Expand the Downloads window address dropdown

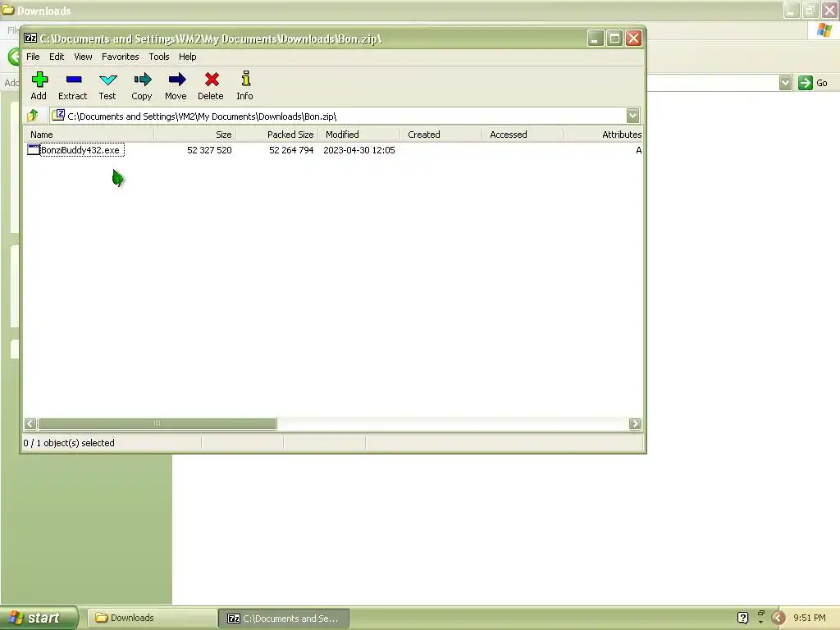click(x=785, y=83)
